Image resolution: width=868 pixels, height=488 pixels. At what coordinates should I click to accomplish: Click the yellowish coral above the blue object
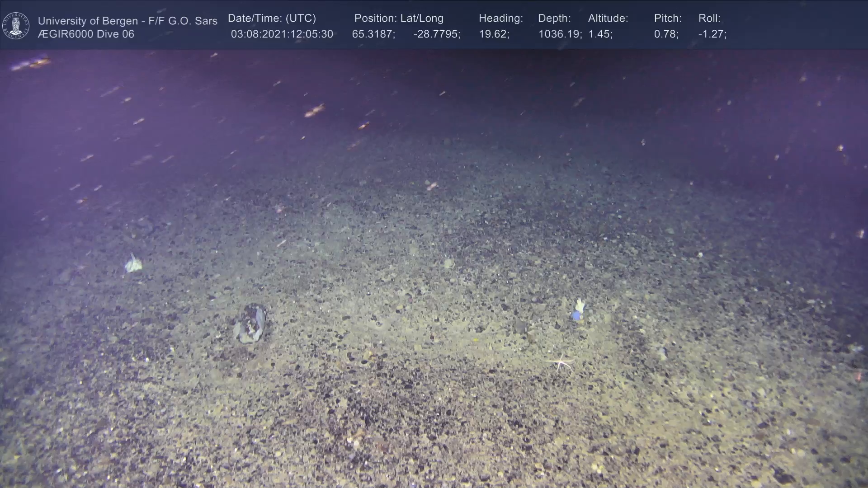coord(580,305)
